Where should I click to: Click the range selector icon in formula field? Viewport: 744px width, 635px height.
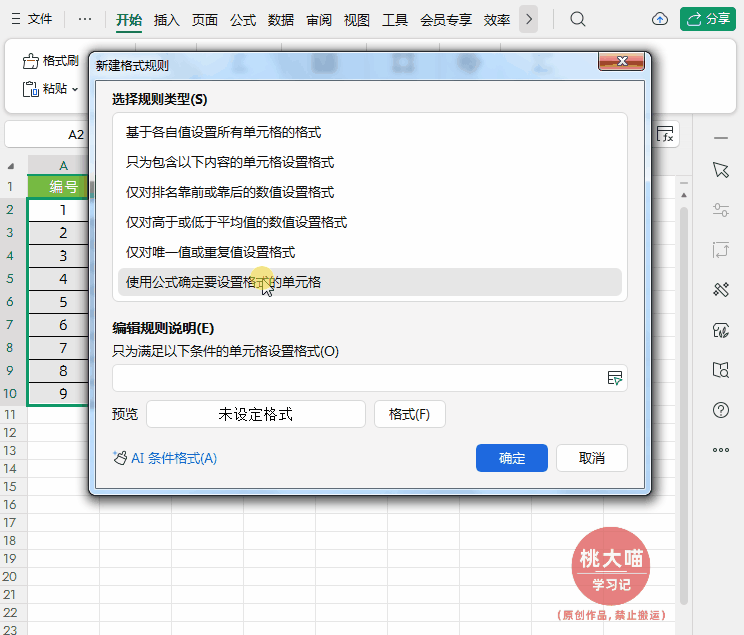[x=615, y=378]
